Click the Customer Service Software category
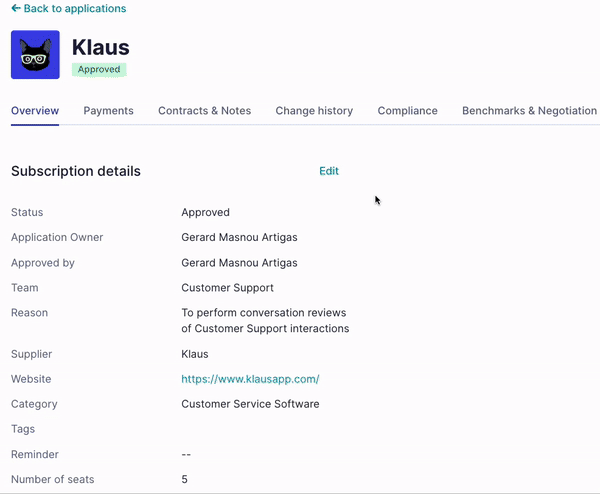This screenshot has height=494, width=600. [x=250, y=404]
